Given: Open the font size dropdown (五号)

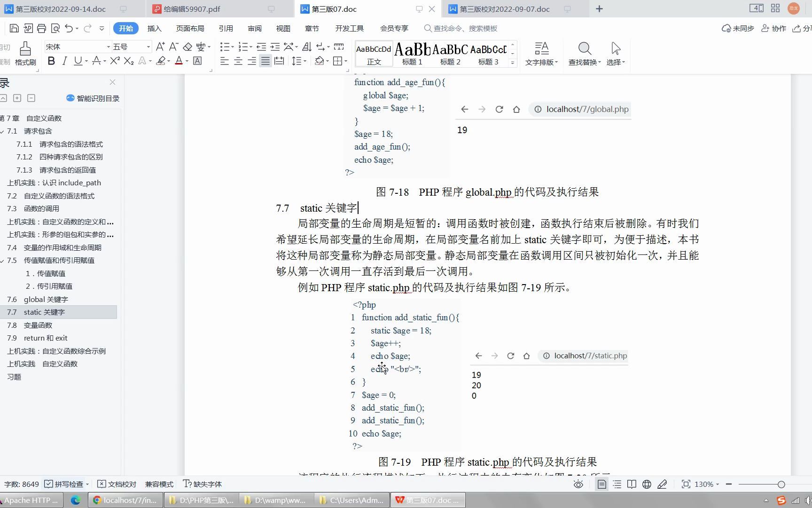Looking at the screenshot, I should pyautogui.click(x=148, y=47).
